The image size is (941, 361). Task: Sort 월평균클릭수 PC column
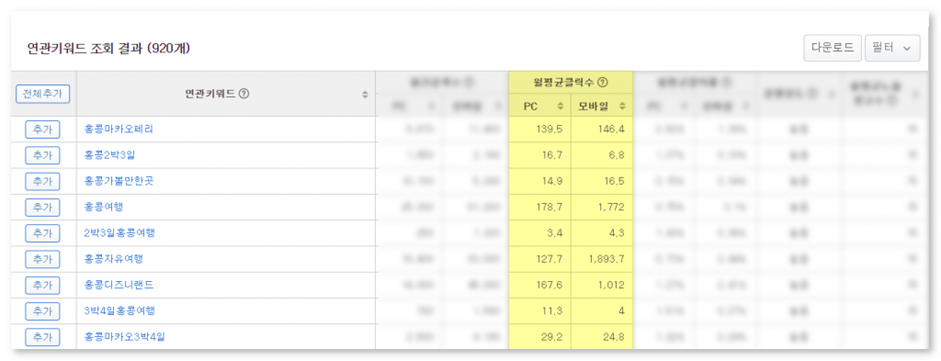561,106
